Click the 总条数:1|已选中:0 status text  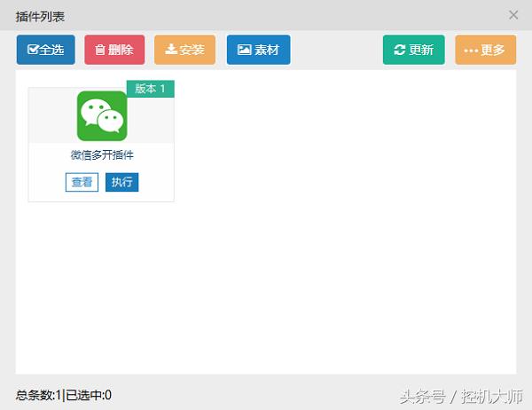coord(64,395)
